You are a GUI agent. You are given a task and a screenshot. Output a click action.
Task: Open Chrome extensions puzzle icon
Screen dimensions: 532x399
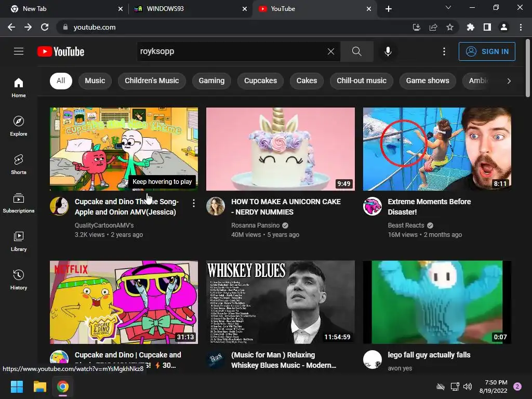pos(470,27)
